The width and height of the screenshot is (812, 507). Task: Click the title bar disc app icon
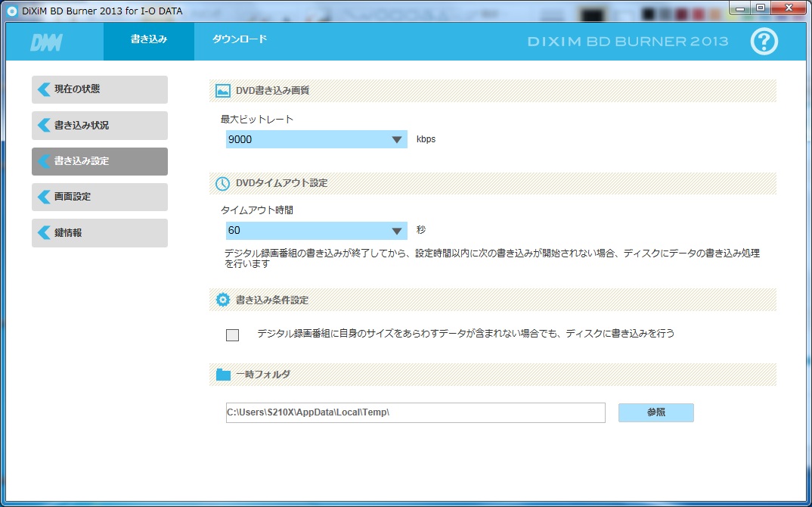tap(11, 11)
